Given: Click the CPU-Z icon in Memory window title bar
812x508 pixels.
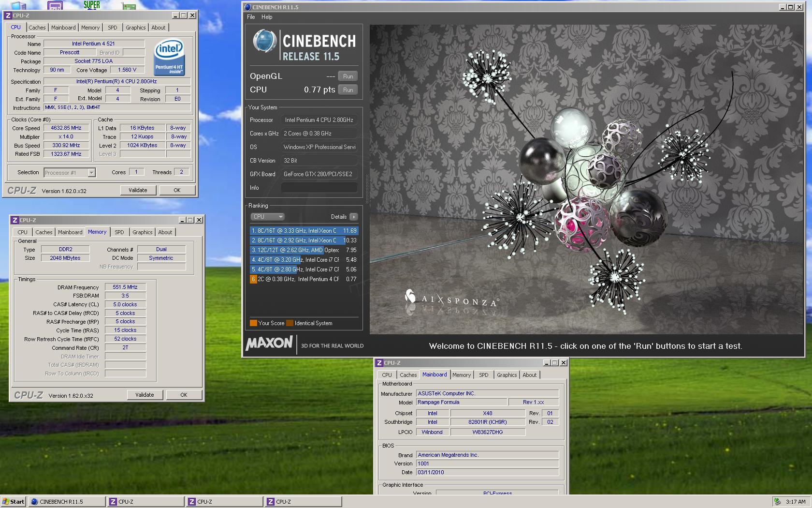Looking at the screenshot, I should point(15,220).
